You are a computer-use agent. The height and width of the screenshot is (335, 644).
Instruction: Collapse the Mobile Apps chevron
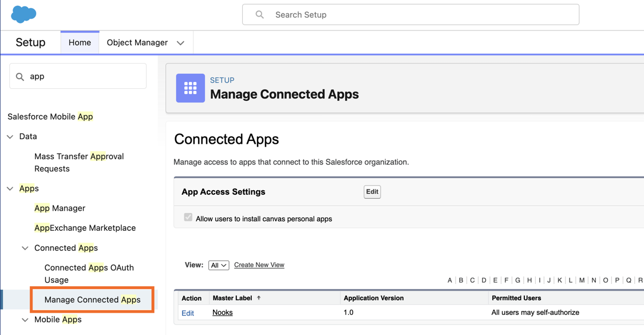pyautogui.click(x=25, y=320)
